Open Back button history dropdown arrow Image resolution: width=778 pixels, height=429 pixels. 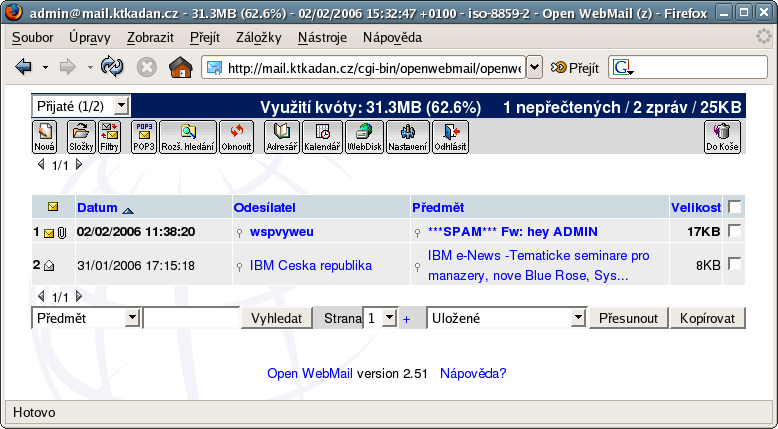[45, 67]
